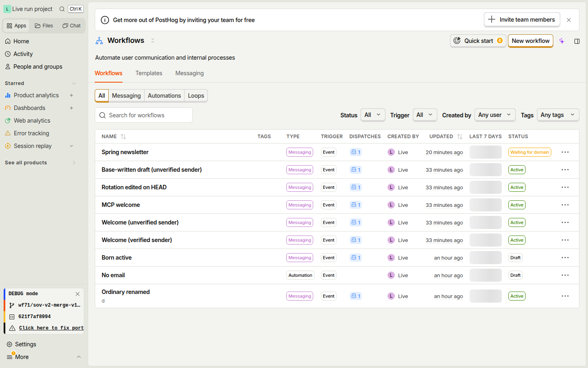Select the All workflow type filter
The height and width of the screenshot is (368, 588).
pos(102,96)
